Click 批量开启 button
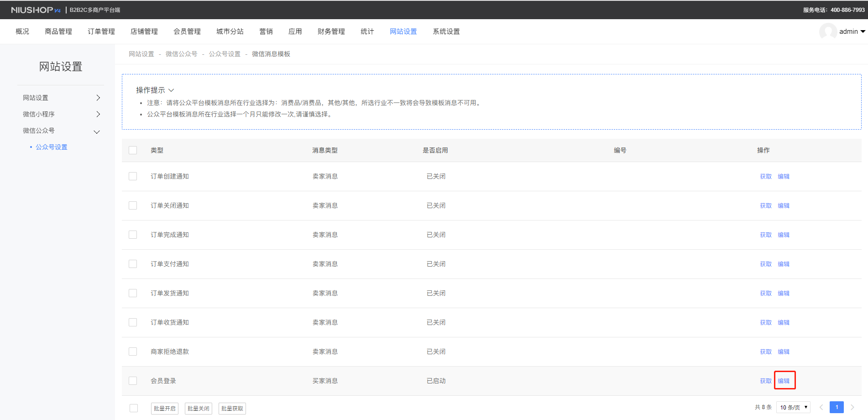The image size is (868, 420). pos(165,409)
